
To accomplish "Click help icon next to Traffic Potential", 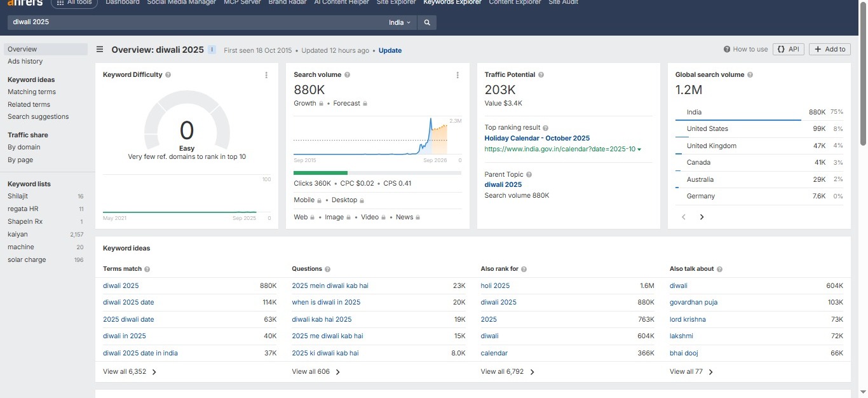I will point(541,75).
